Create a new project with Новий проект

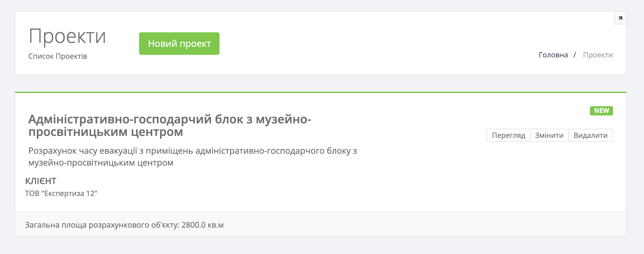[x=179, y=44]
